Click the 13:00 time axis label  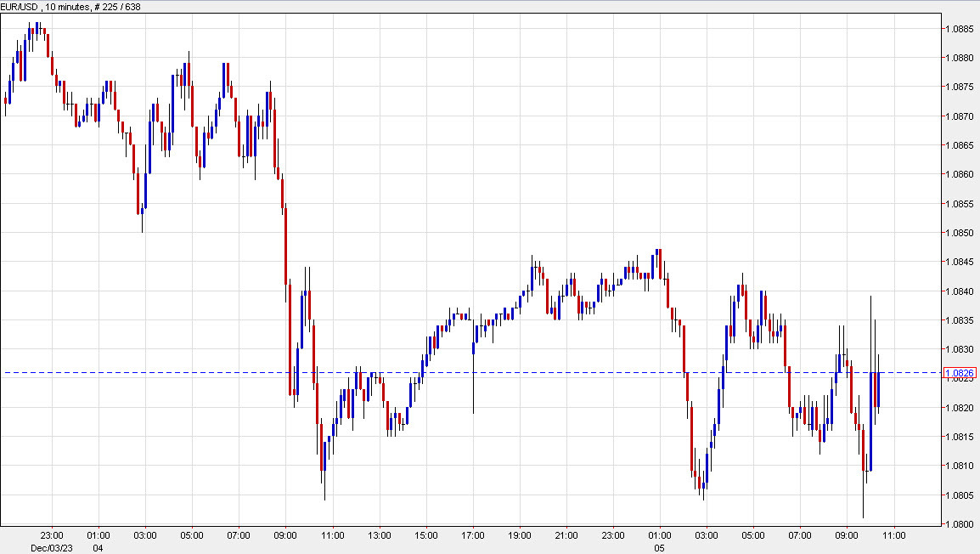380,535
